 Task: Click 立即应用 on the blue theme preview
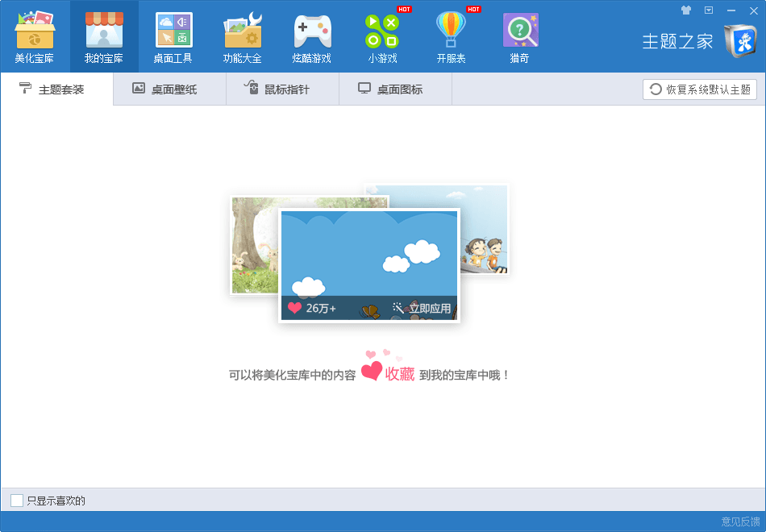[422, 308]
